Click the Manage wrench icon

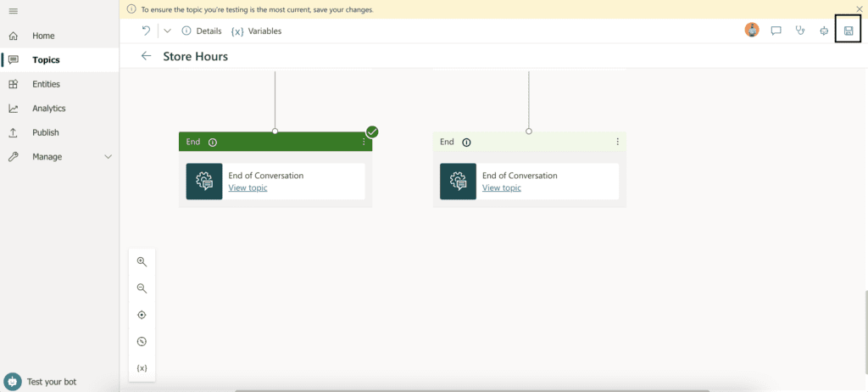[14, 157]
